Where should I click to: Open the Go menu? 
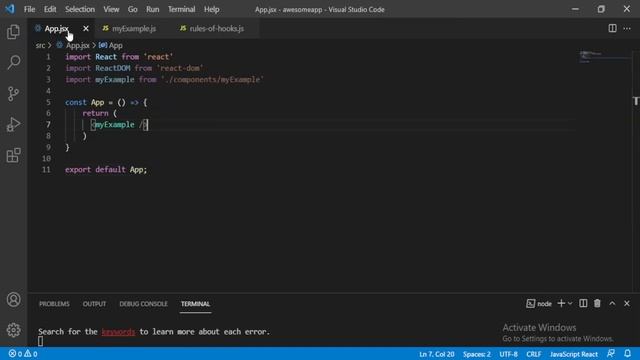point(133,9)
